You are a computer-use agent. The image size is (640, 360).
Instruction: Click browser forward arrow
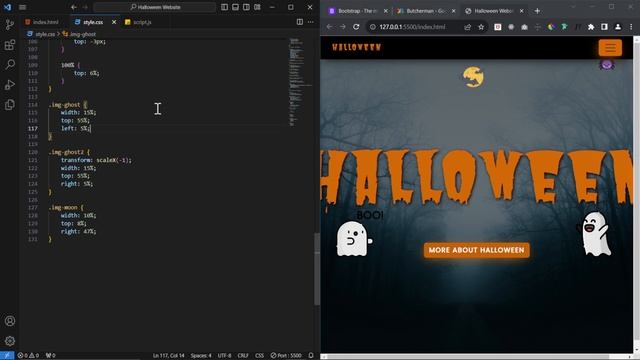pyautogui.click(x=343, y=27)
